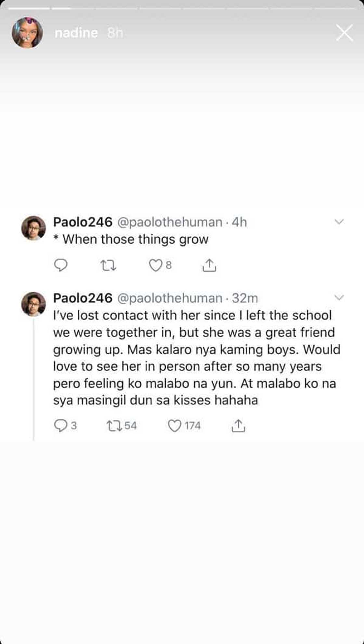Image resolution: width=364 pixels, height=644 pixels.
Task: Click the nadine username in the story header
Action: coord(76,32)
